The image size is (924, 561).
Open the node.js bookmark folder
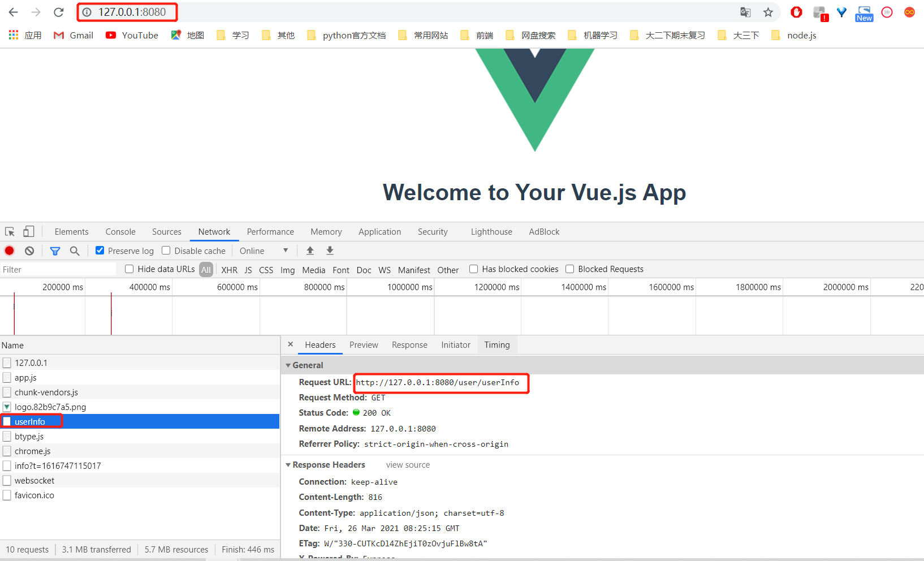pos(794,35)
